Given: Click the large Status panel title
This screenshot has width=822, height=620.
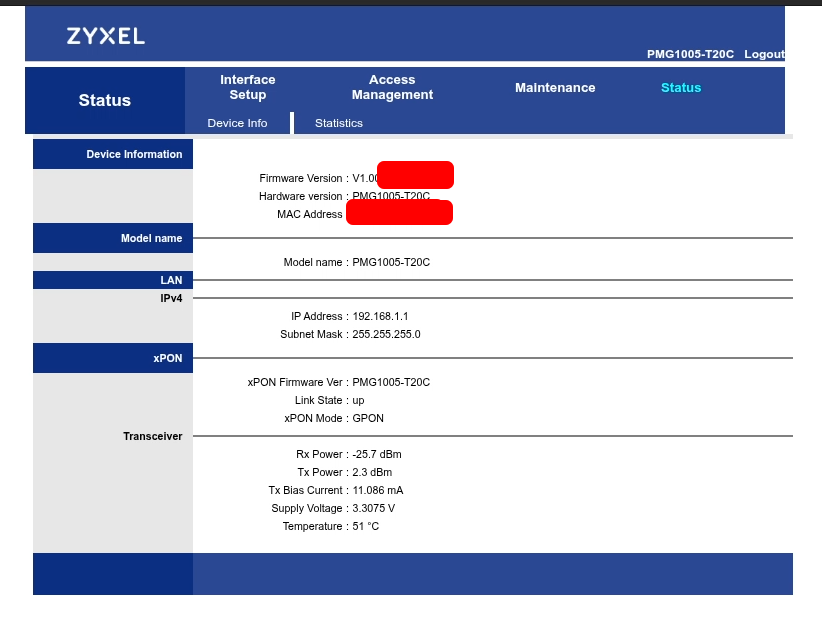Looking at the screenshot, I should 104,100.
